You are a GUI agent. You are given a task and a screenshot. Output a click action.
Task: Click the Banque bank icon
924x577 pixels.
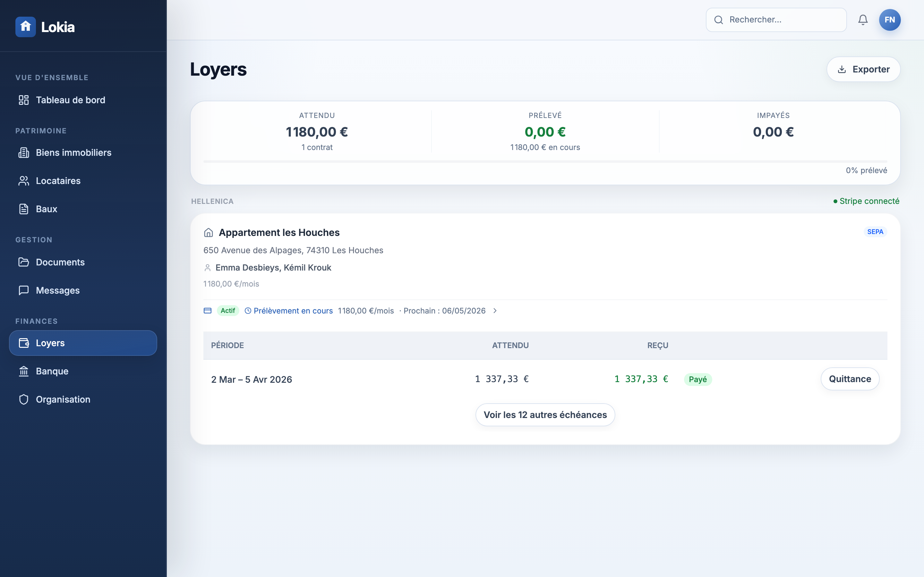point(24,371)
